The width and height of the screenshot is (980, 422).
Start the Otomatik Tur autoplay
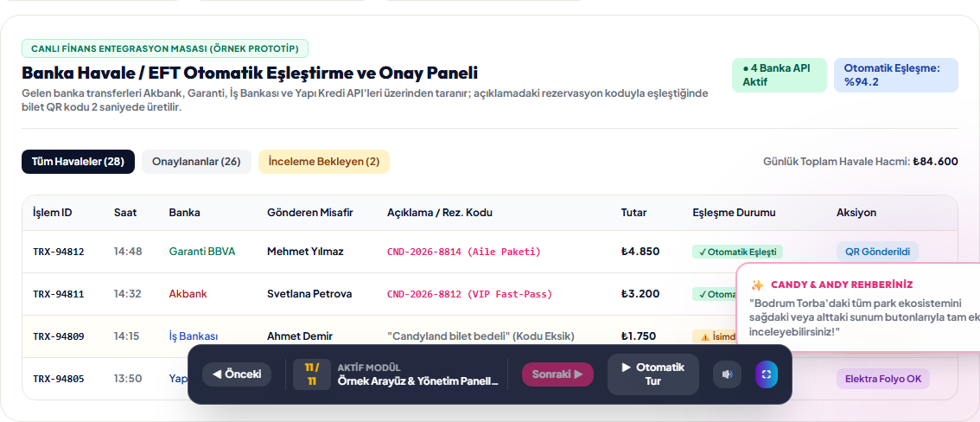click(653, 374)
